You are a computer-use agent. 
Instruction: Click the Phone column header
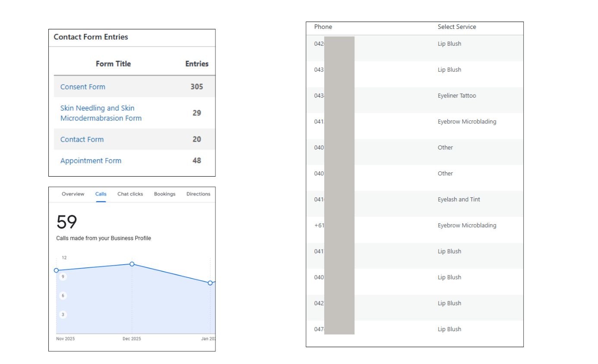pos(323,27)
